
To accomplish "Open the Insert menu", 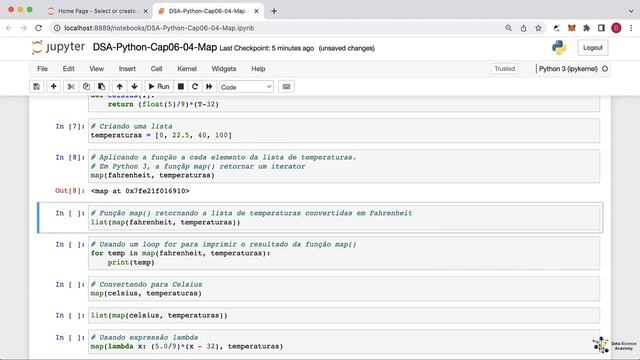I will [x=127, y=69].
